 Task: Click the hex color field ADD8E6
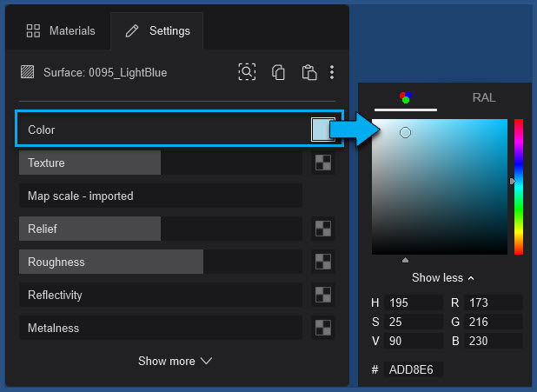coord(414,369)
